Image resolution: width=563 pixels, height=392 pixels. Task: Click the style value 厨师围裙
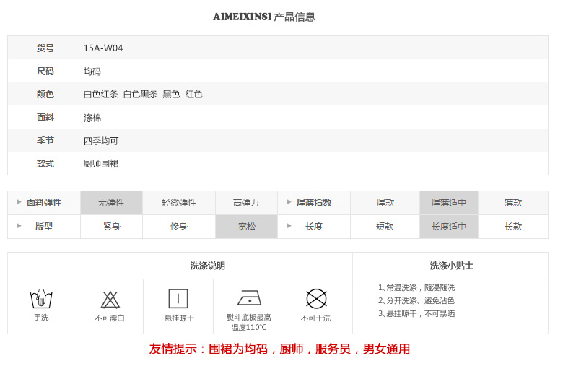click(101, 164)
